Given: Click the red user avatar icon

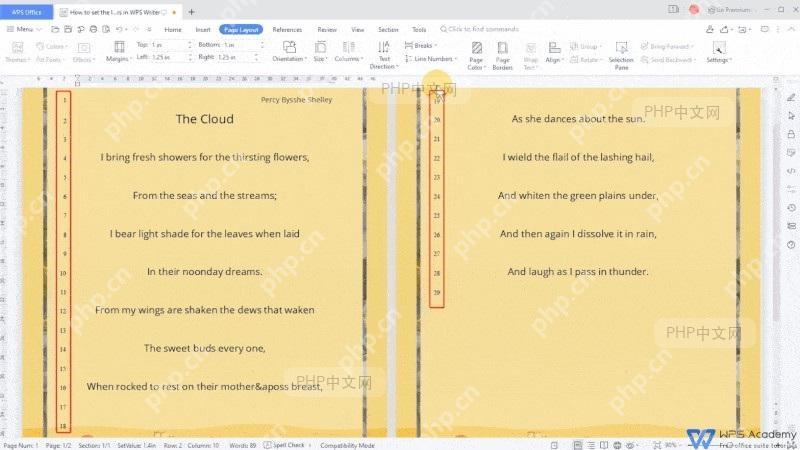Looking at the screenshot, I should click(694, 9).
